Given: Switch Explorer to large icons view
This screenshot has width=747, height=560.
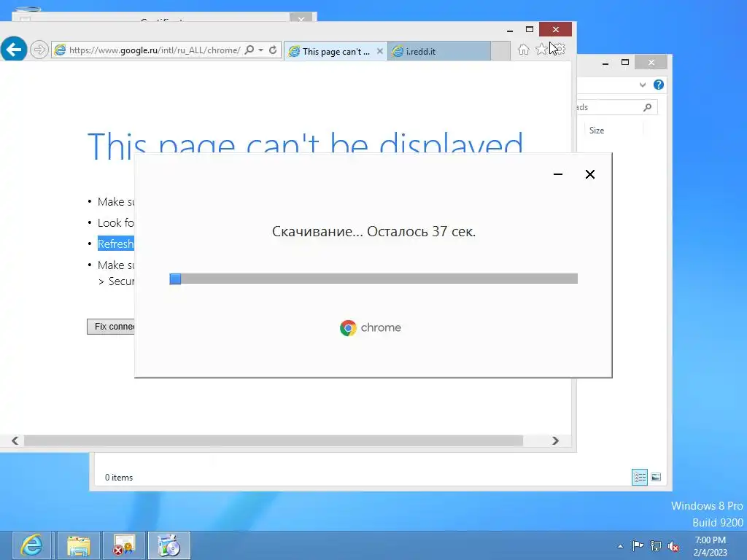Looking at the screenshot, I should 656,477.
